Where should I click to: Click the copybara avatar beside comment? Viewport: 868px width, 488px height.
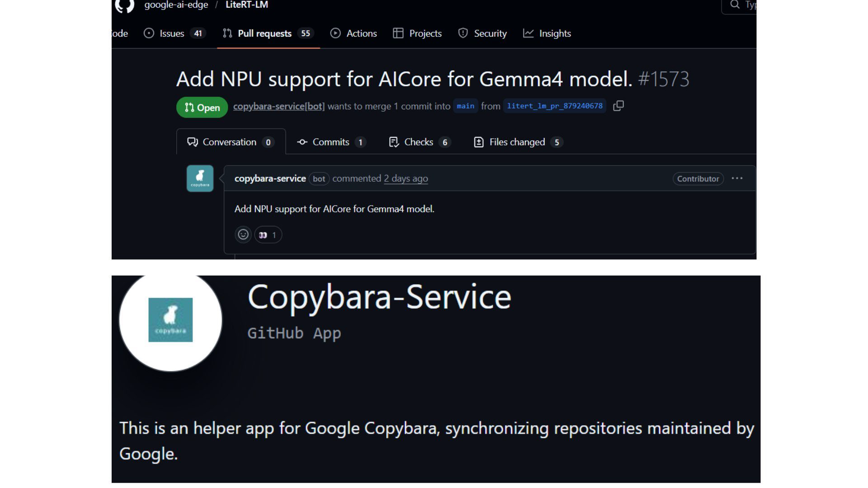200,178
